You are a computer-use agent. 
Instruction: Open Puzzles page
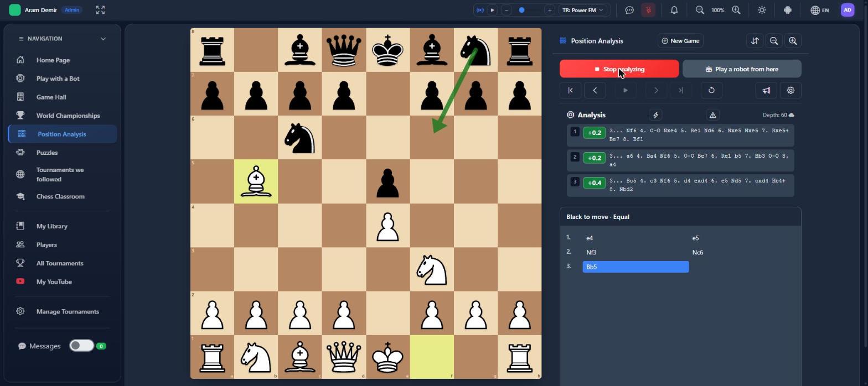click(x=62, y=153)
